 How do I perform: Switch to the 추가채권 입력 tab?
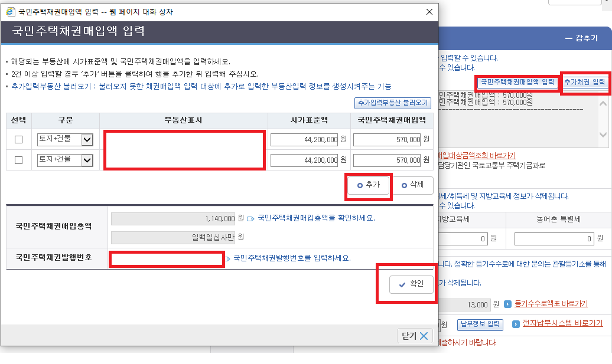(x=584, y=83)
